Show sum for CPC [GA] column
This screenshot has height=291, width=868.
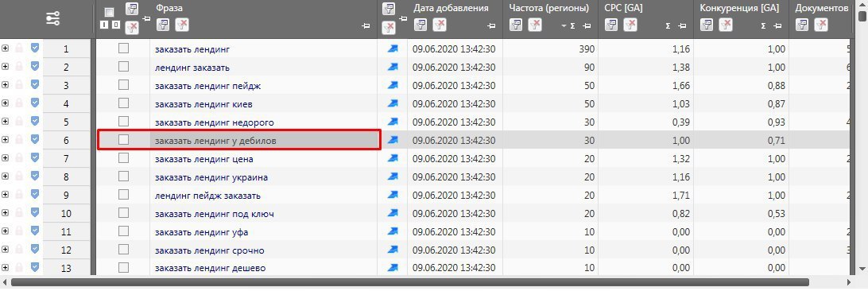click(x=668, y=25)
